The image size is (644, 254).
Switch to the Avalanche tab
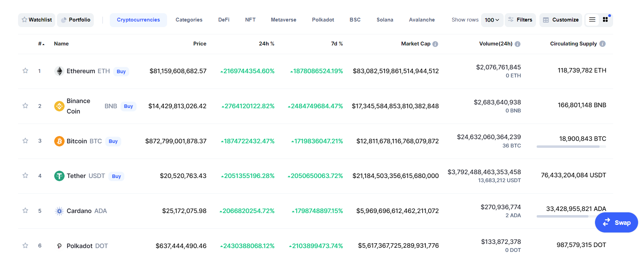(x=422, y=20)
